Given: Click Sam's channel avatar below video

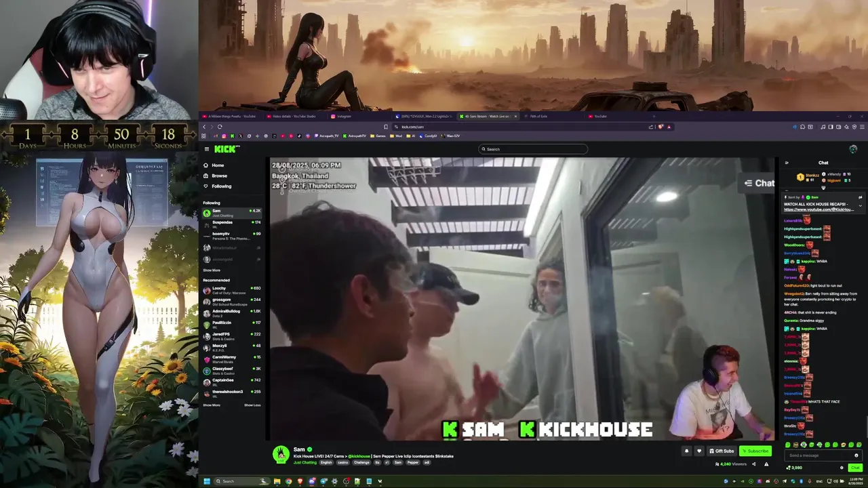Looking at the screenshot, I should click(x=281, y=455).
